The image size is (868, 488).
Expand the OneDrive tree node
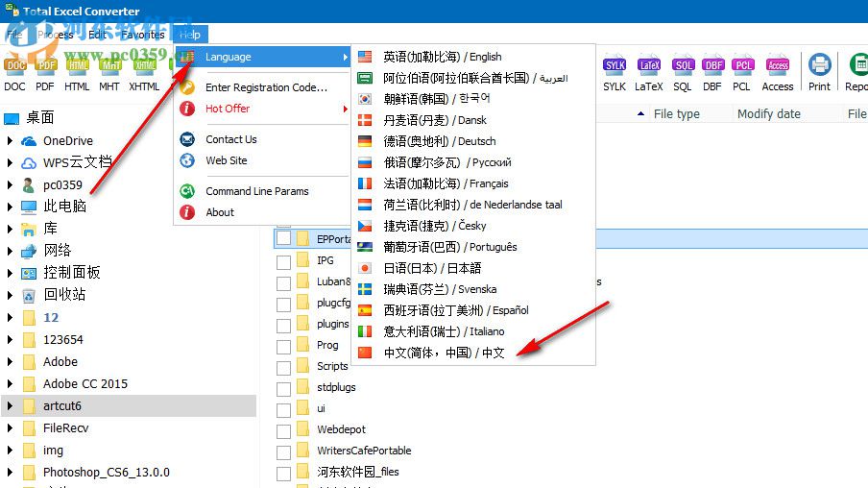point(10,140)
